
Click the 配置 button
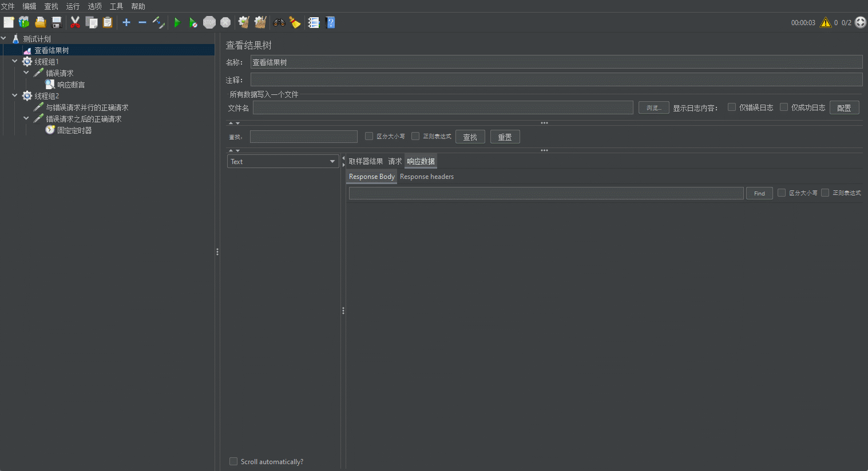pyautogui.click(x=844, y=107)
